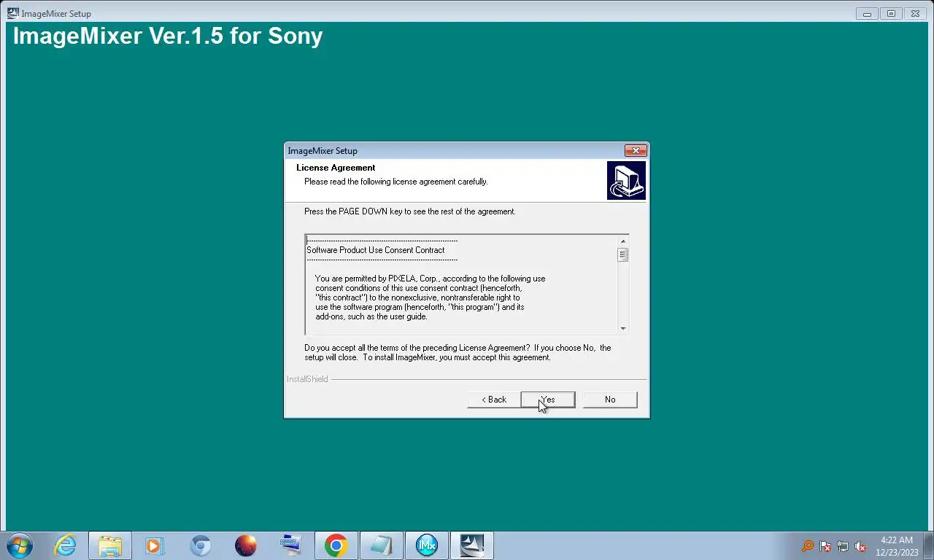Click the license scrollbar up arrow
934x560 pixels.
(623, 241)
